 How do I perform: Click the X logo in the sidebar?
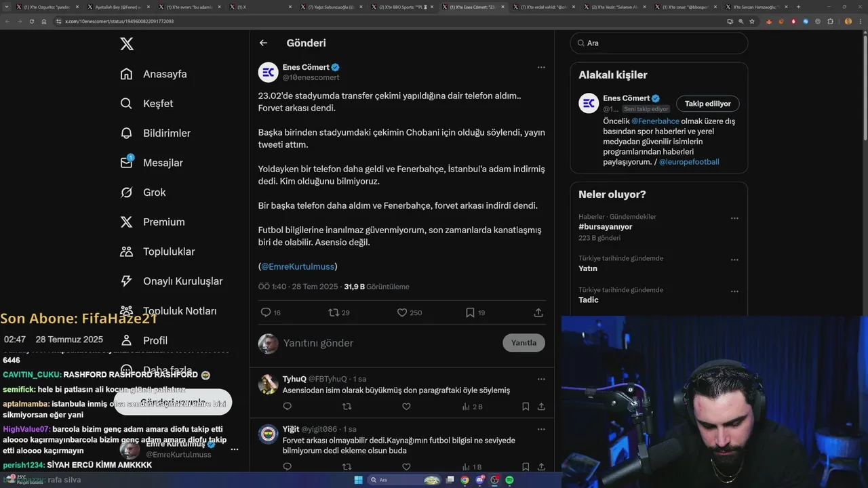pos(127,44)
